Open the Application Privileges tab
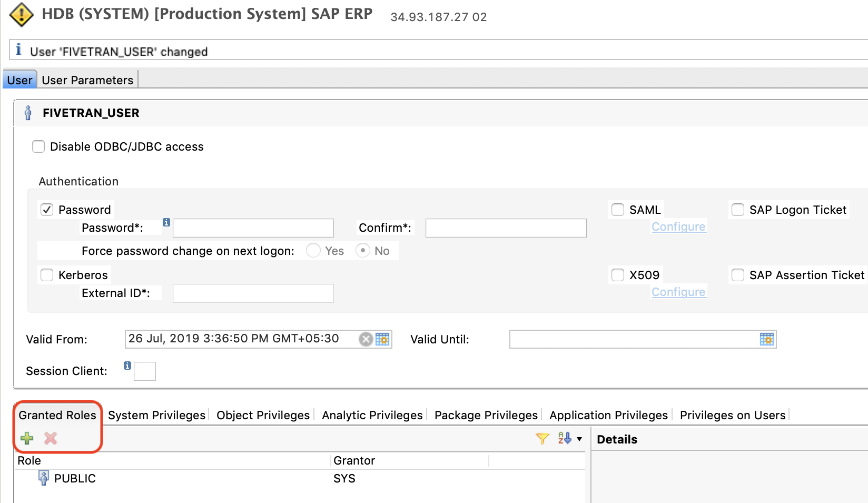Screen dimensions: 868x503 608,415
